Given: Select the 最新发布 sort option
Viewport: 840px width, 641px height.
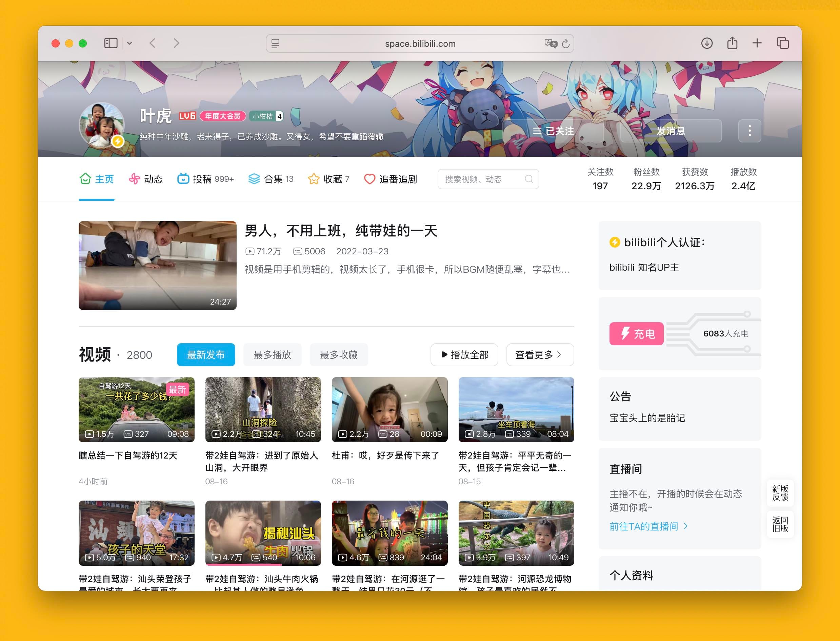Looking at the screenshot, I should pos(206,355).
